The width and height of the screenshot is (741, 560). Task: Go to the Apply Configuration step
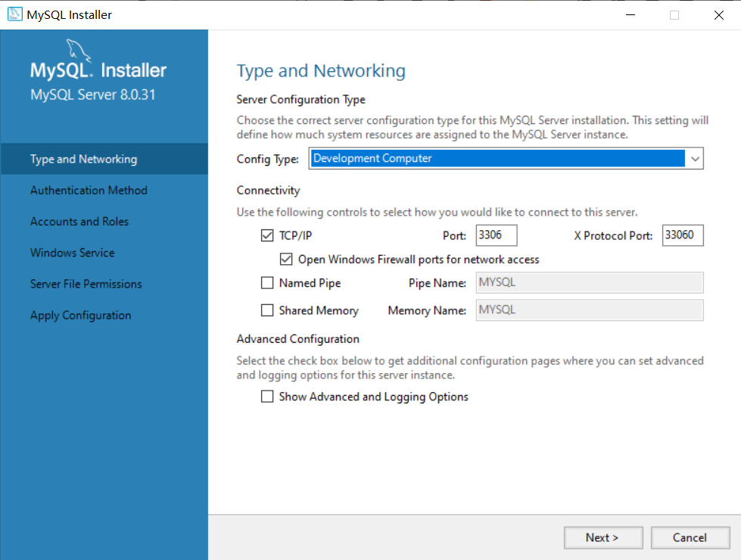80,315
